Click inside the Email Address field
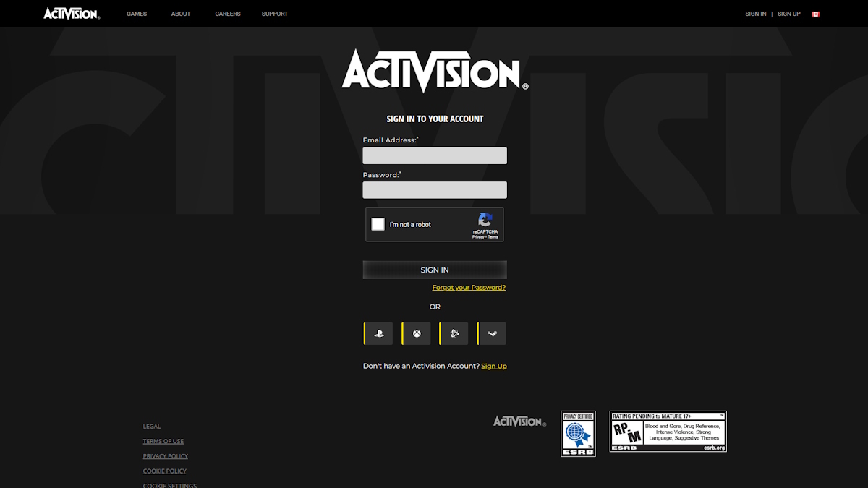This screenshot has height=488, width=868. coord(434,155)
